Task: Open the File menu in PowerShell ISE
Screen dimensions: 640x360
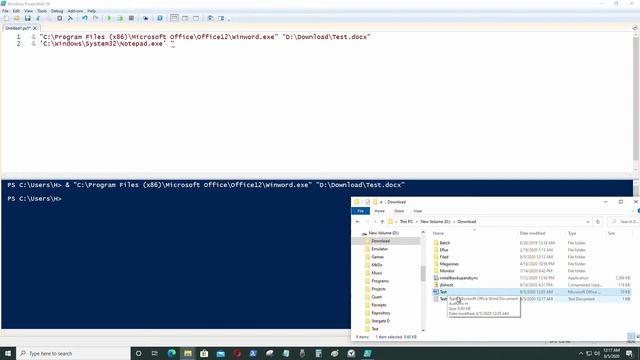Action: (x=5, y=11)
